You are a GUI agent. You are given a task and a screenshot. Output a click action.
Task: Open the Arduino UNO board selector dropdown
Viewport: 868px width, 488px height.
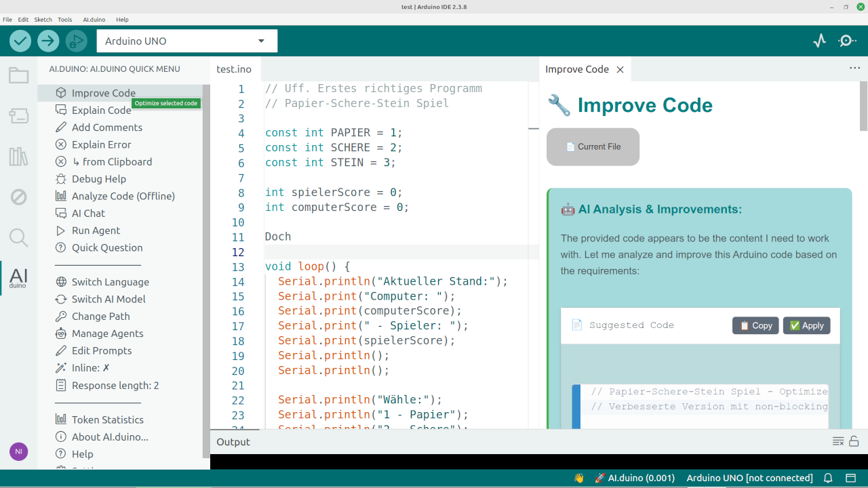click(186, 41)
